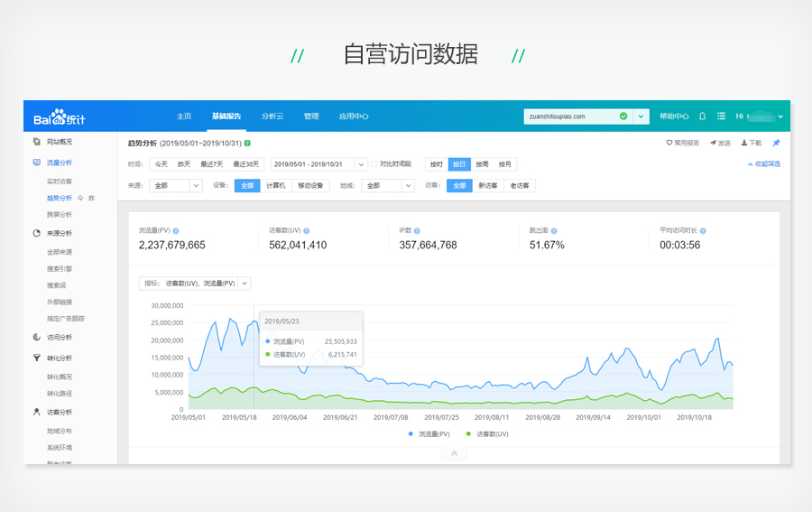Click the 网站概况 sidebar icon
This screenshot has height=512, width=812.
click(x=37, y=142)
